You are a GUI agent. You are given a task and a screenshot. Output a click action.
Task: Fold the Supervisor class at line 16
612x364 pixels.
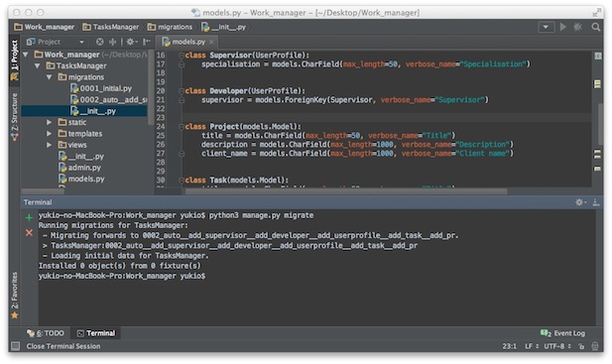click(x=182, y=56)
